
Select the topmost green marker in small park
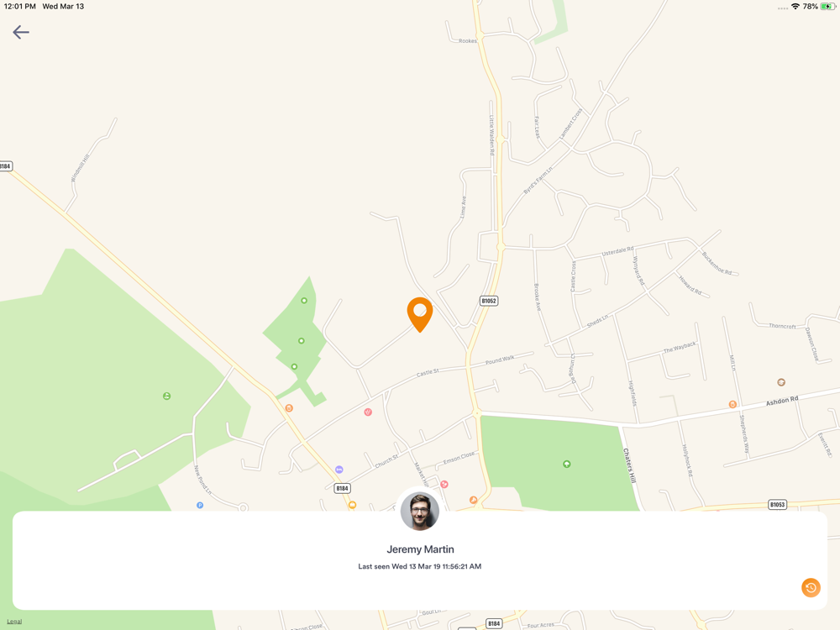304,301
